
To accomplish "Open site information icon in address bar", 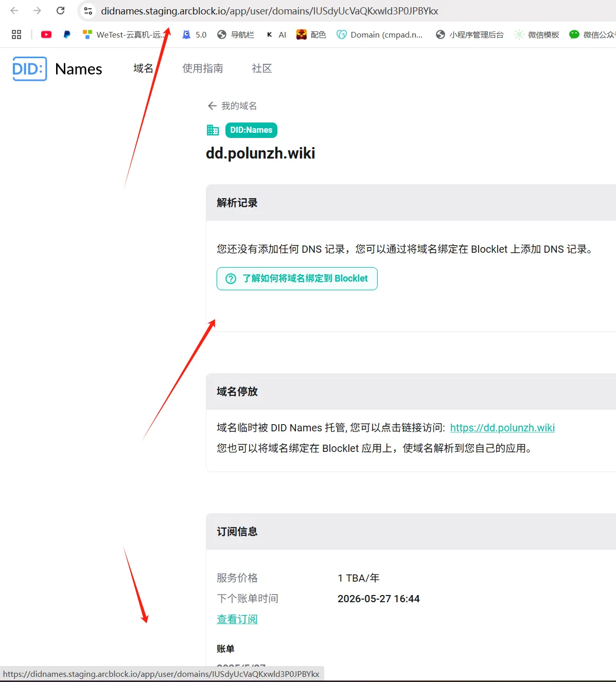I will click(88, 11).
